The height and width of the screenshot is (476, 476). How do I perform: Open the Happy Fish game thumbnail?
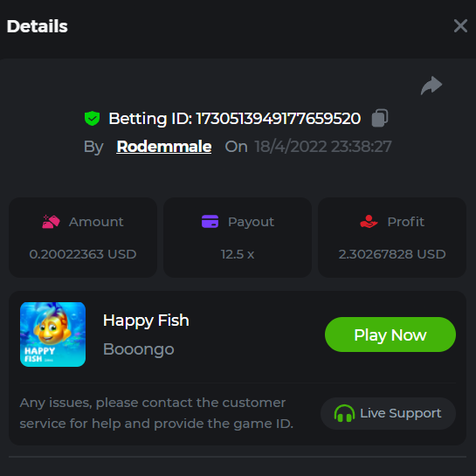(52, 335)
